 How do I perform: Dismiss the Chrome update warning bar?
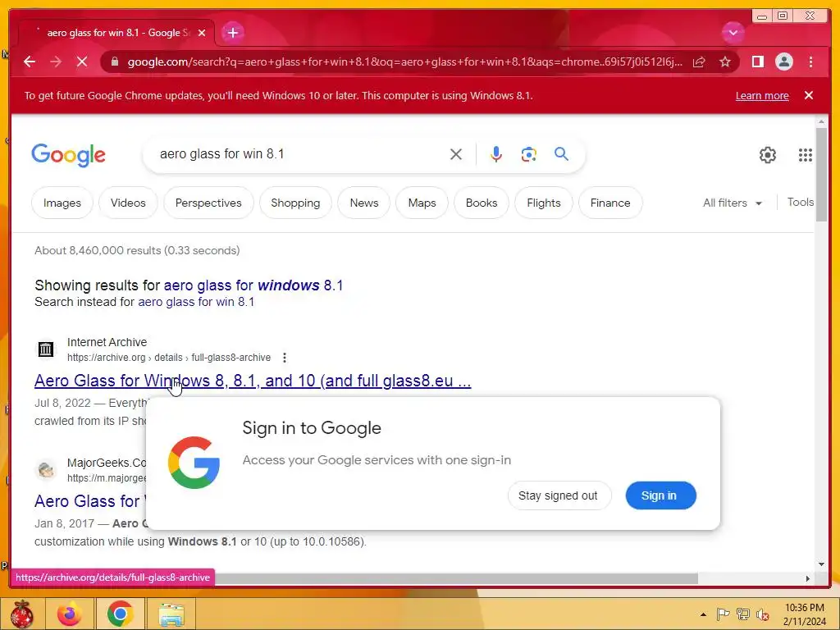(808, 95)
